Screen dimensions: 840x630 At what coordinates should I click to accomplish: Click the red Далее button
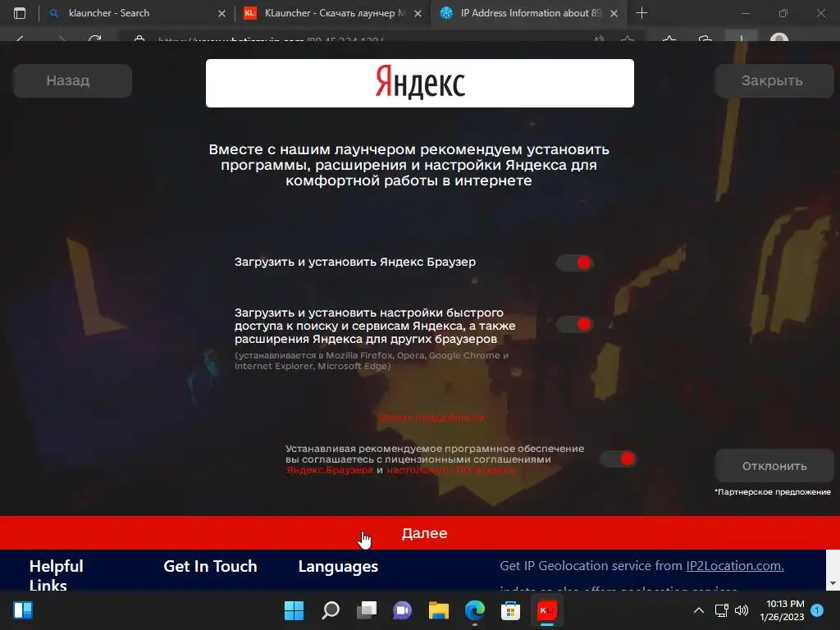coord(420,532)
